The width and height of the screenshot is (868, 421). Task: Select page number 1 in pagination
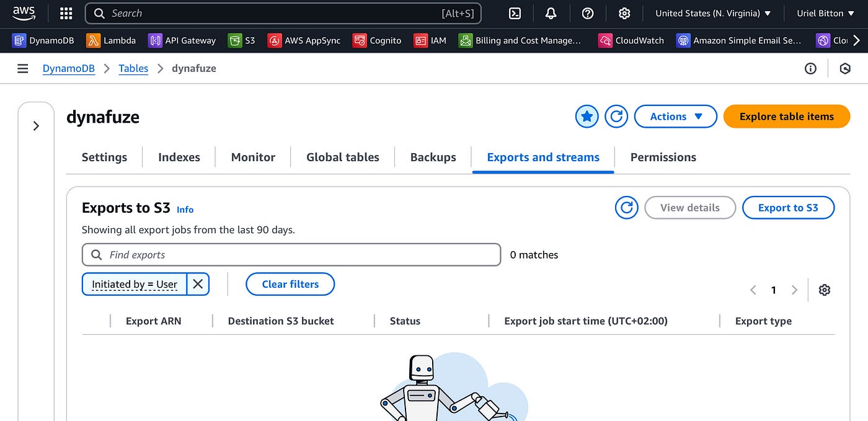[x=773, y=290]
